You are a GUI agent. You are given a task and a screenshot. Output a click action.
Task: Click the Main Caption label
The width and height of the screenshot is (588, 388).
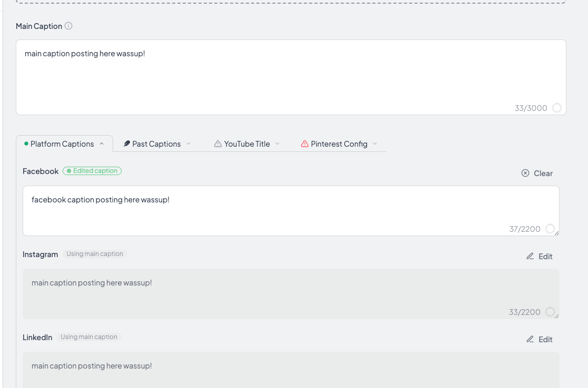39,26
